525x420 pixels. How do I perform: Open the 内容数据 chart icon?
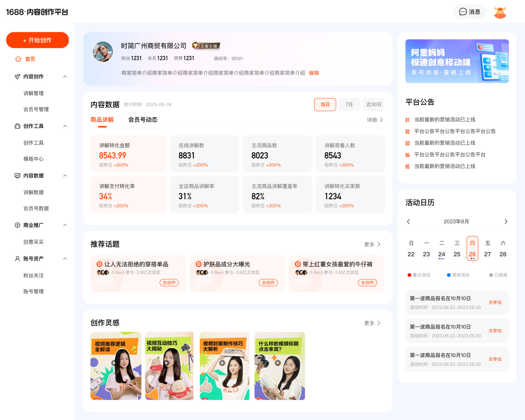pyautogui.click(x=17, y=176)
